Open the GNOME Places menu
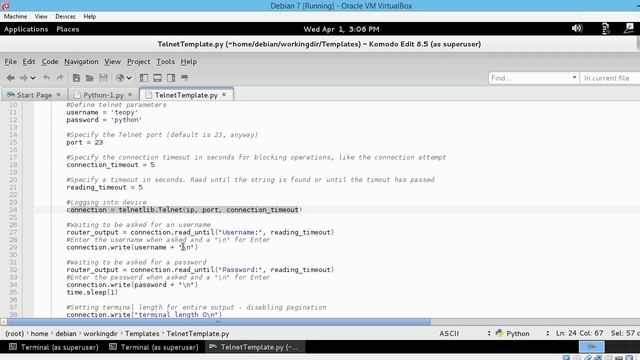This screenshot has width=640, height=360. pyautogui.click(x=68, y=29)
